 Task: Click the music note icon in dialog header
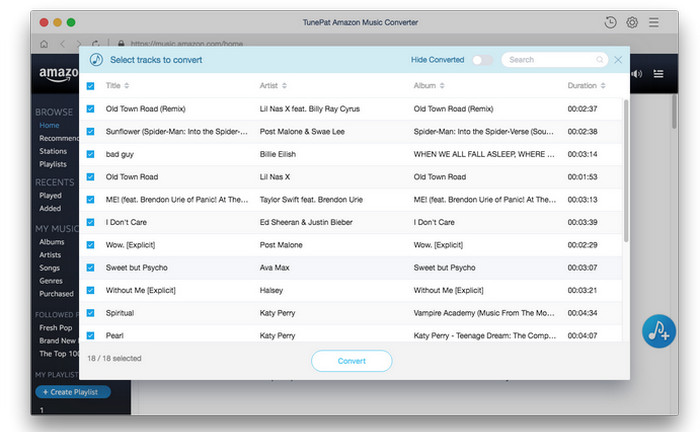tap(96, 59)
